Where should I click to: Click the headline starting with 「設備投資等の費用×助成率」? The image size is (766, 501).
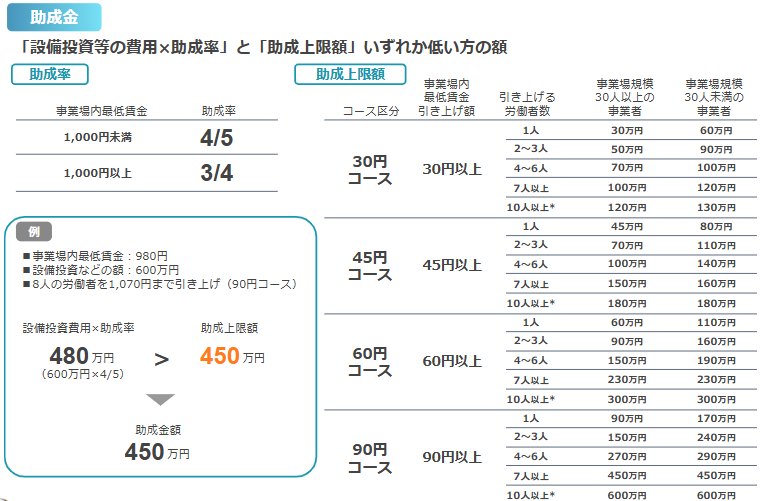[x=262, y=47]
